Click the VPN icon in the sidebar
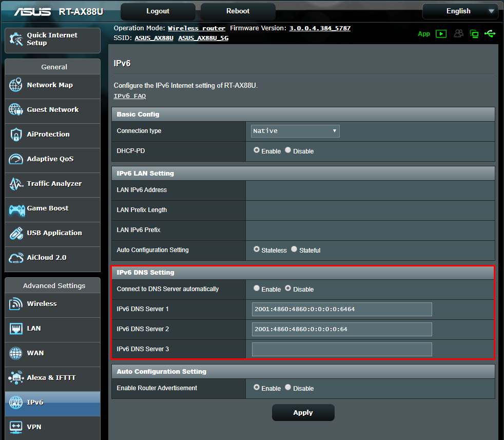Screen dimensions: 504x440 [16, 427]
